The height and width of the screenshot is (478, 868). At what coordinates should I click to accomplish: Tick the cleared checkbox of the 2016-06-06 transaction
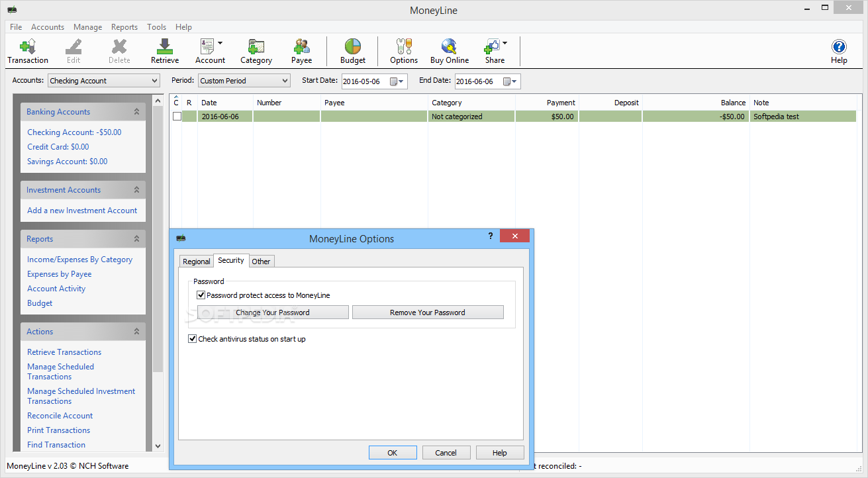pos(177,117)
